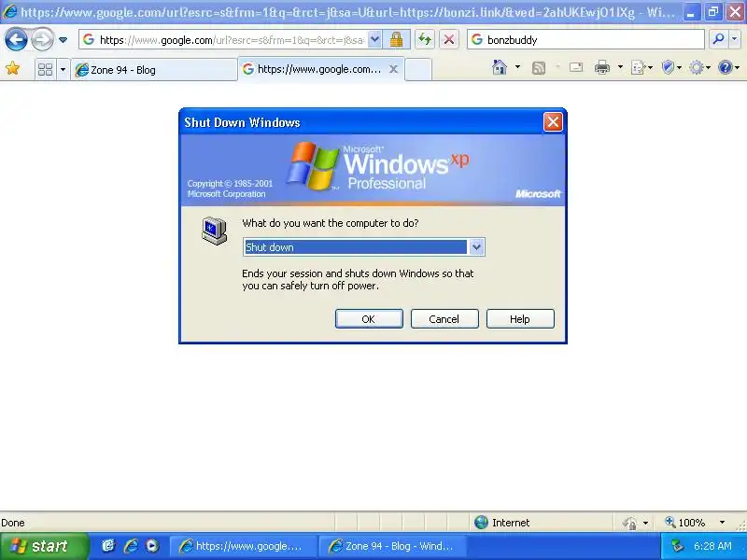Minimize the Internet Explorer window

click(x=691, y=12)
